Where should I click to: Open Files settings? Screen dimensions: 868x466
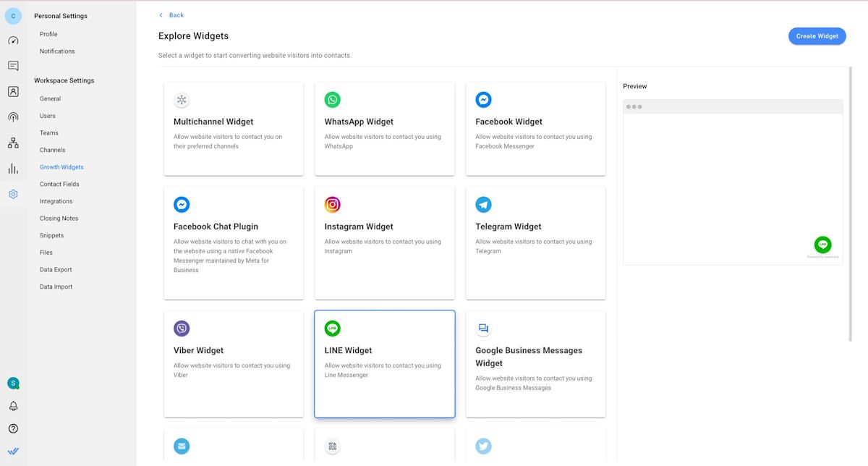click(46, 253)
